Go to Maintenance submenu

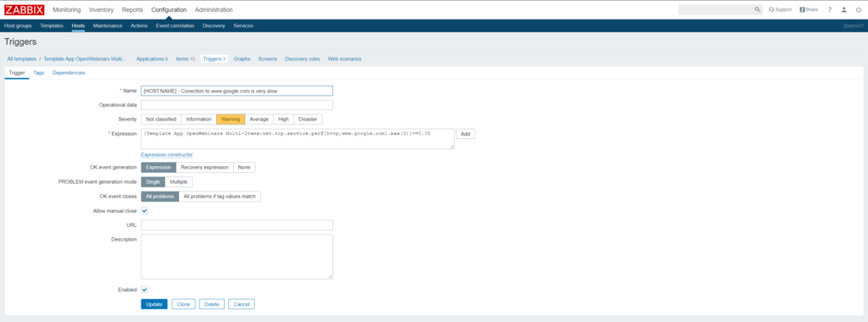(x=108, y=25)
